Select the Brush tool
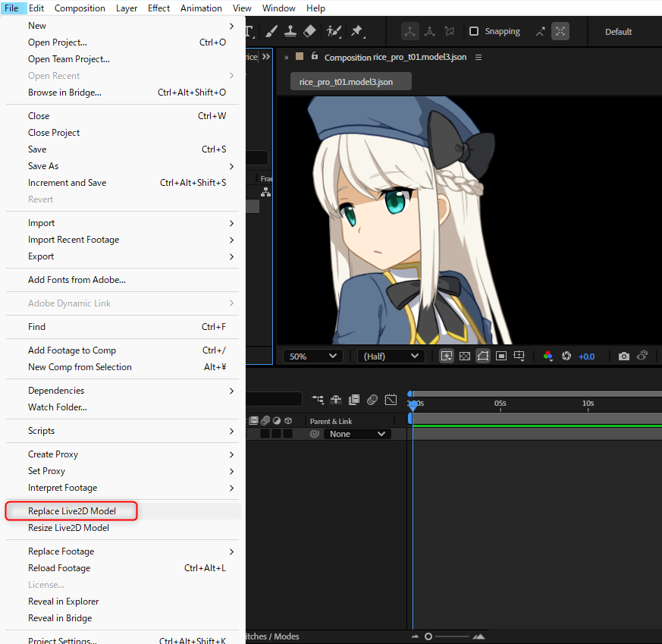The height and width of the screenshot is (644, 662). pyautogui.click(x=271, y=31)
